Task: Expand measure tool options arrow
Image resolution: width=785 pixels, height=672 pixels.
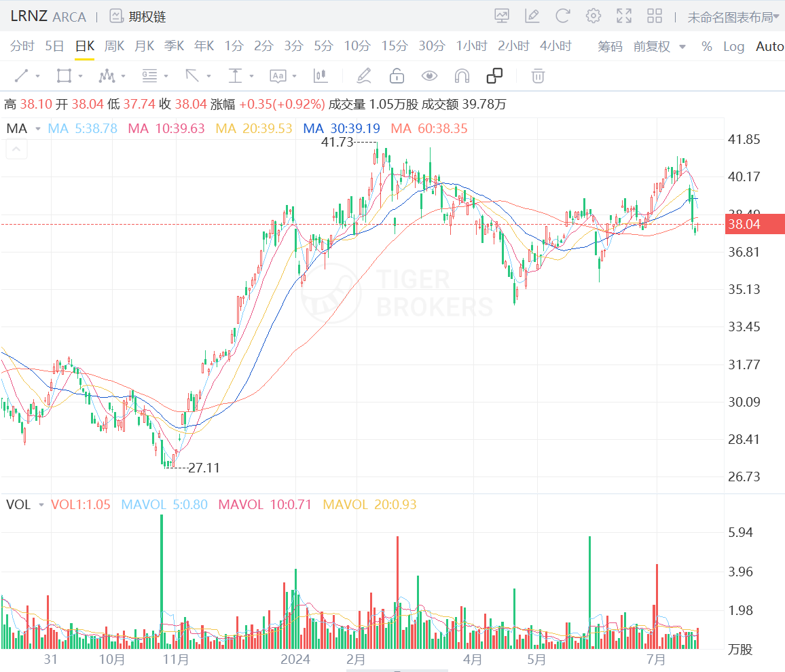Action: (x=251, y=77)
